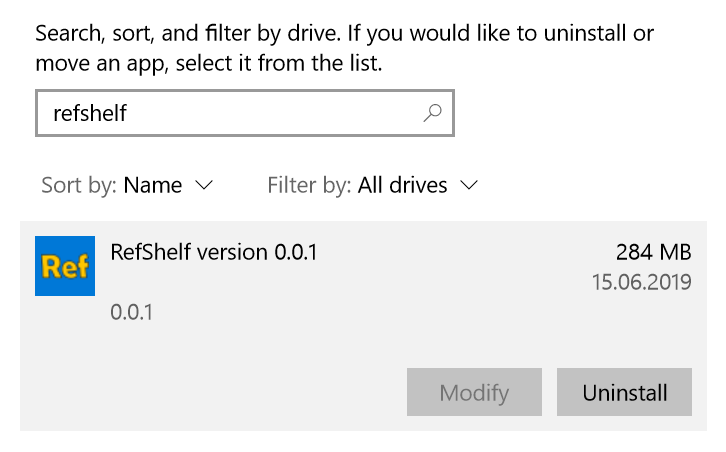This screenshot has height=452, width=726.
Task: Click the gray 0.0.1 version number below title
Action: [131, 312]
